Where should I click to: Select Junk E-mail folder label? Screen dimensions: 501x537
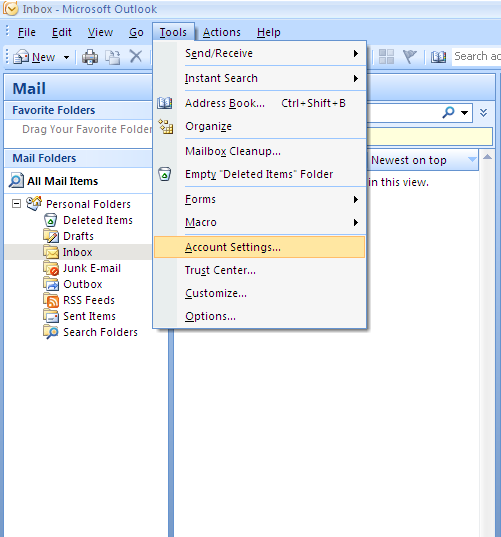[92, 268]
